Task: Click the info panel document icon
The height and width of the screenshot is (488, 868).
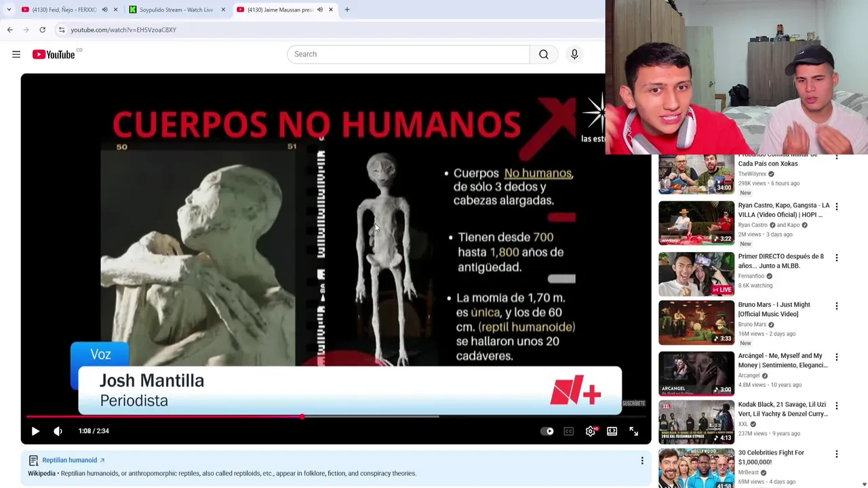Action: point(33,460)
